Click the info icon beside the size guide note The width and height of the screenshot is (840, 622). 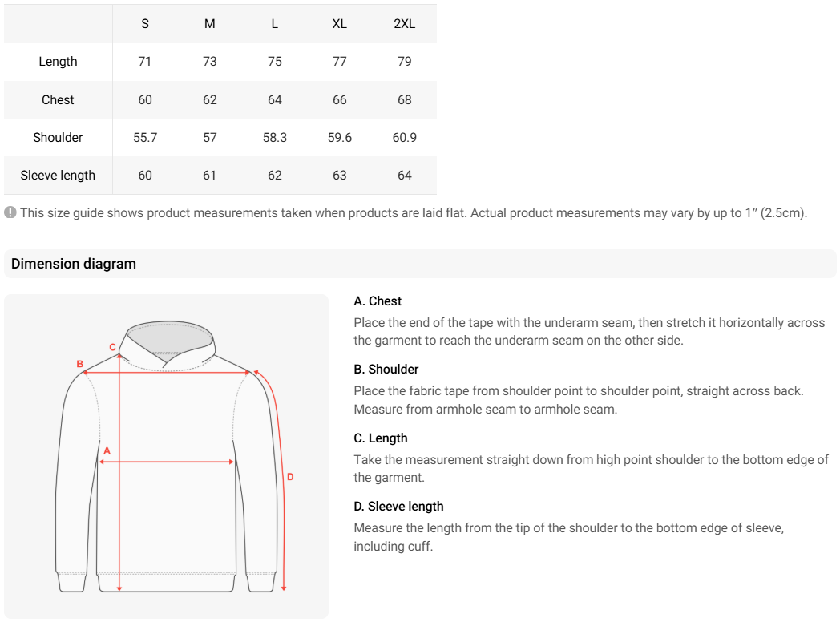10,213
